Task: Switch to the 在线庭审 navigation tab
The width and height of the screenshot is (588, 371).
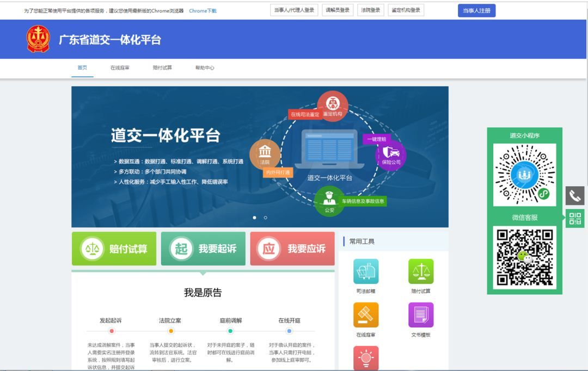Action: click(120, 68)
